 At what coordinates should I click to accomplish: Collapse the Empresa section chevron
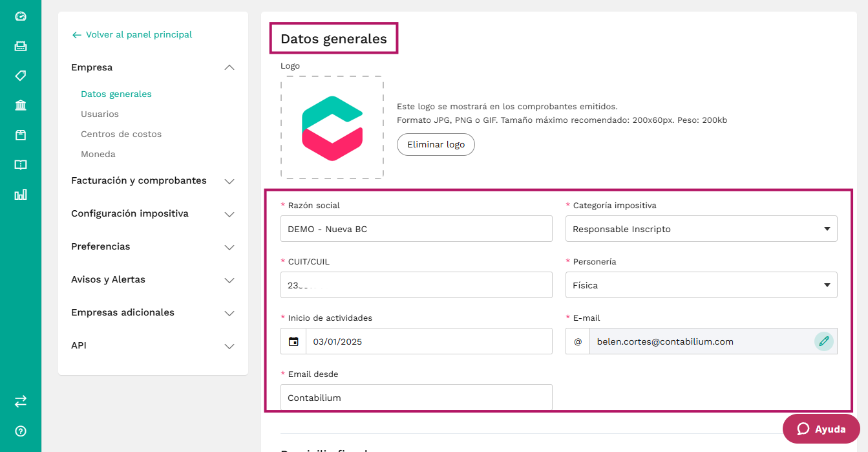pyautogui.click(x=229, y=67)
